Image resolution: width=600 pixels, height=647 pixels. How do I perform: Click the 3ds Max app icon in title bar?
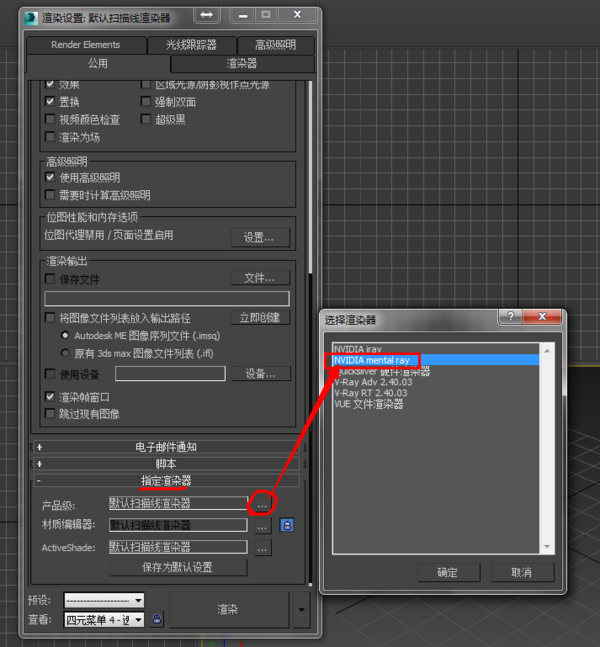(x=31, y=18)
